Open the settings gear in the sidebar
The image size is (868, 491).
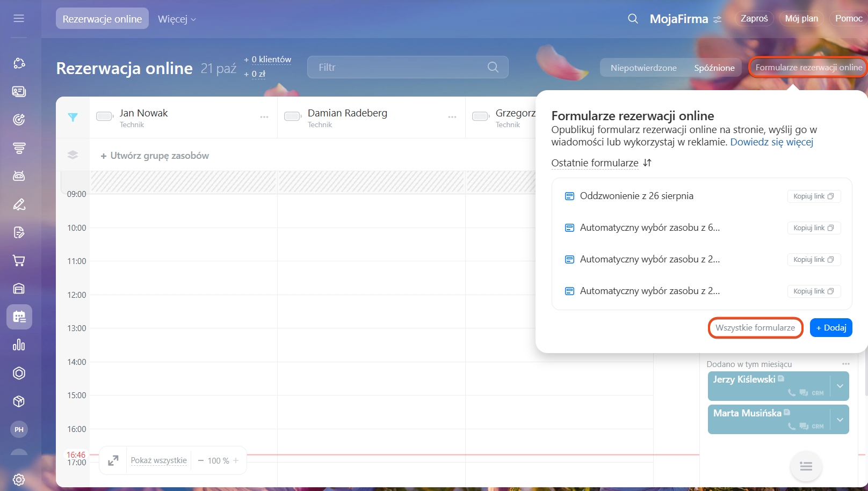tap(19, 479)
